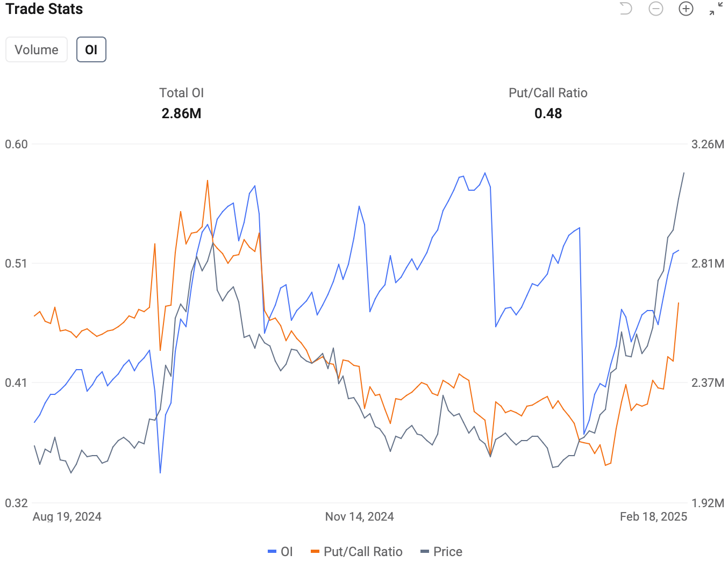Click the Trade Stats heading
The height and width of the screenshot is (562, 728).
[44, 9]
